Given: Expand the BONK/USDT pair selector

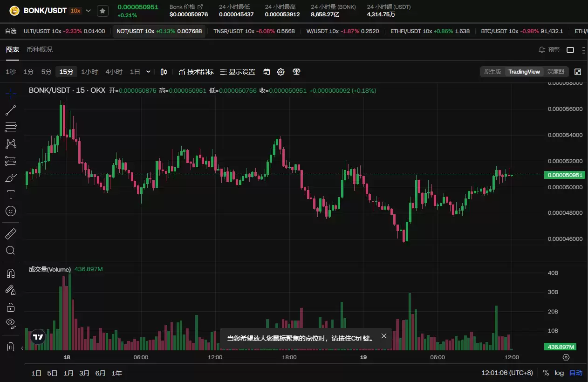Looking at the screenshot, I should coord(89,11).
